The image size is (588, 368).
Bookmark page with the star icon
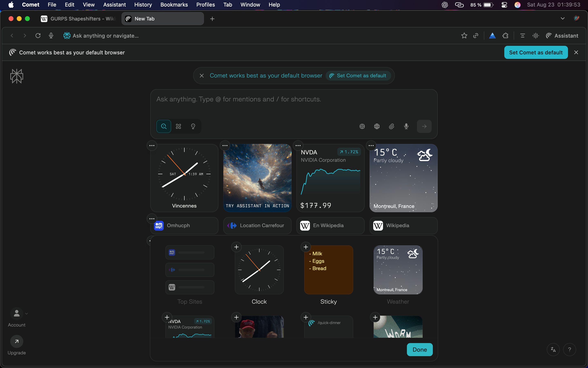[464, 36]
